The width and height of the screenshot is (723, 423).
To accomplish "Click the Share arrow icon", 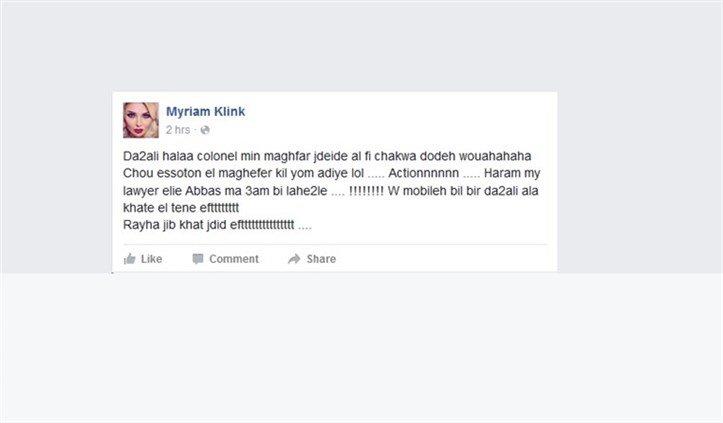I will (294, 259).
